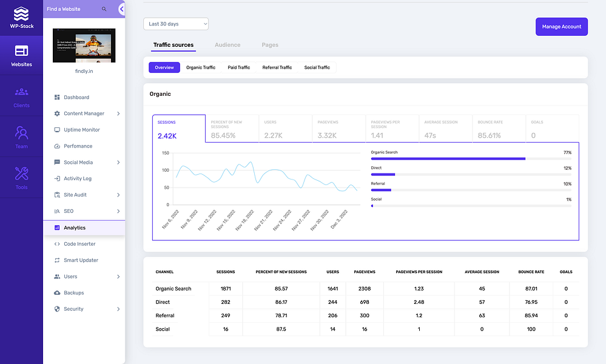Select the Organic Traffic sub-tab
Screen dimensions: 606x364
201,67
